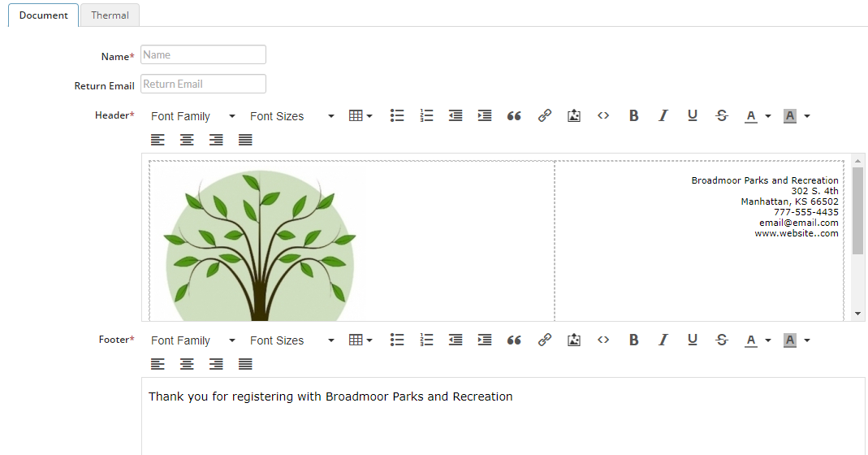Select the Document tab
The image size is (868, 455).
point(43,15)
